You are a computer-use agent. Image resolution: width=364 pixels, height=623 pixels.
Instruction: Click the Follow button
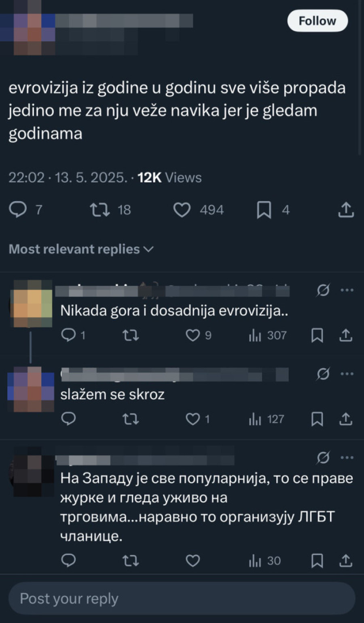pyautogui.click(x=317, y=21)
